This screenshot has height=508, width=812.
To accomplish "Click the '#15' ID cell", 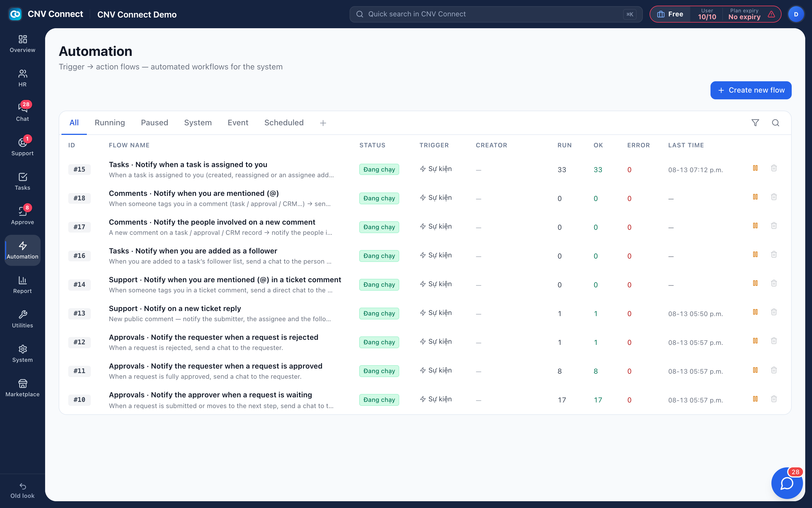I will click(x=79, y=169).
